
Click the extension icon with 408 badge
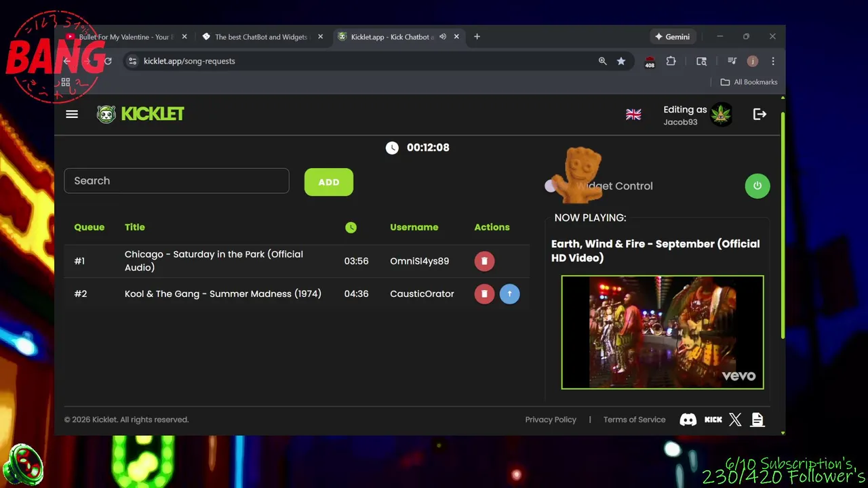point(650,62)
